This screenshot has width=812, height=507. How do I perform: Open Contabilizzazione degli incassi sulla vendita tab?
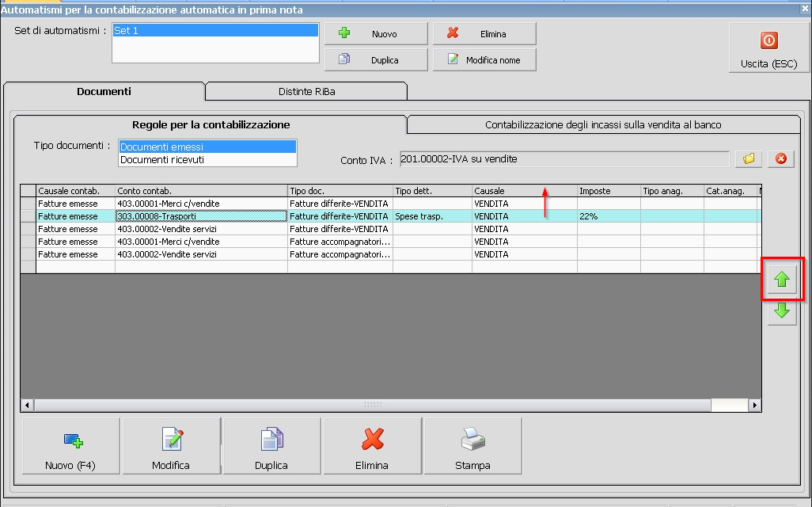[603, 124]
